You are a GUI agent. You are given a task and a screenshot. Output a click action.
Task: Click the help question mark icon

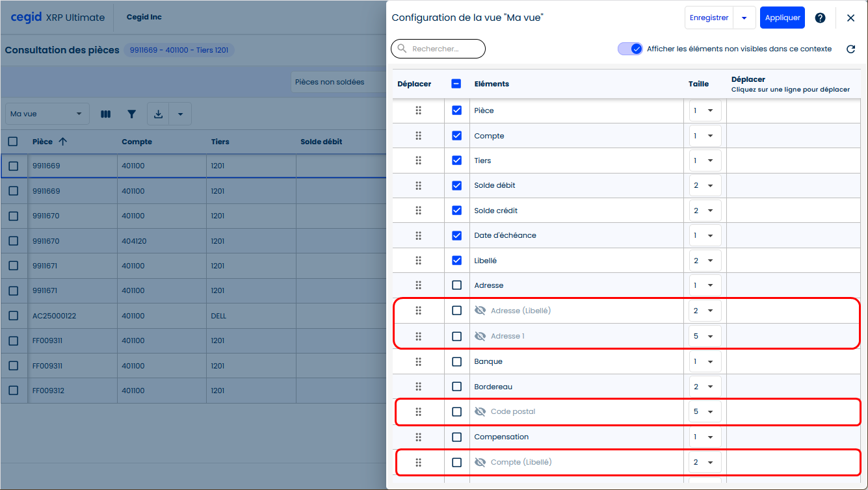click(821, 18)
